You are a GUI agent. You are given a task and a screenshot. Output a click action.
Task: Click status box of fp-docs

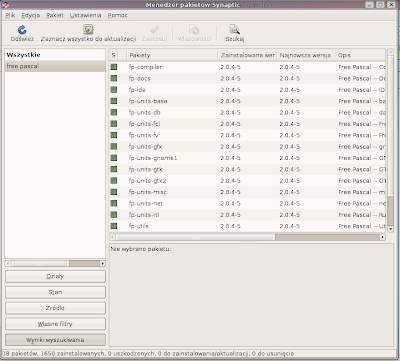coord(114,78)
